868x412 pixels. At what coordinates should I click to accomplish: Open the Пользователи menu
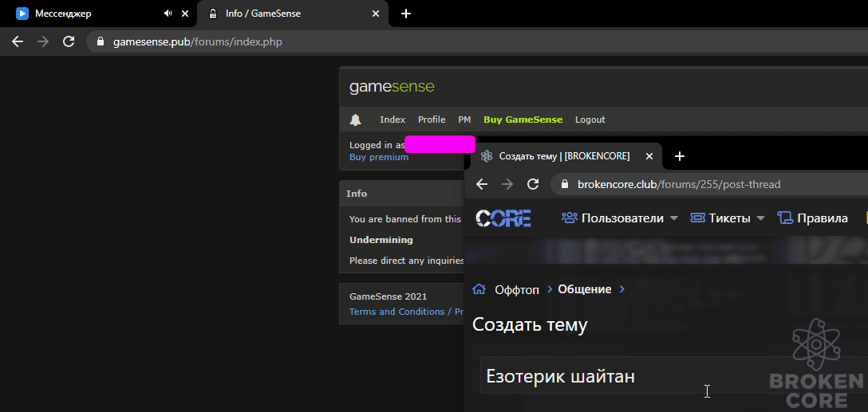pos(613,218)
